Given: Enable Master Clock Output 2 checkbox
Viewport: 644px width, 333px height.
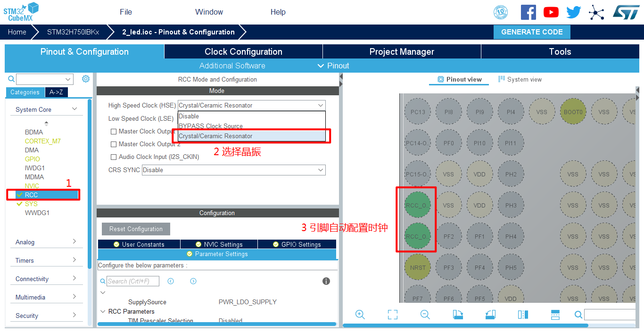Looking at the screenshot, I should pos(114,144).
